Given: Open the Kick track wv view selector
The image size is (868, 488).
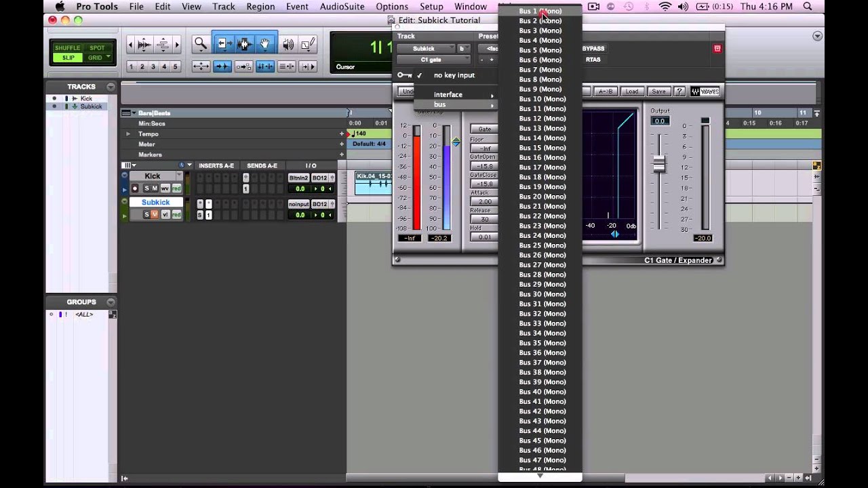Looking at the screenshot, I should [x=165, y=188].
